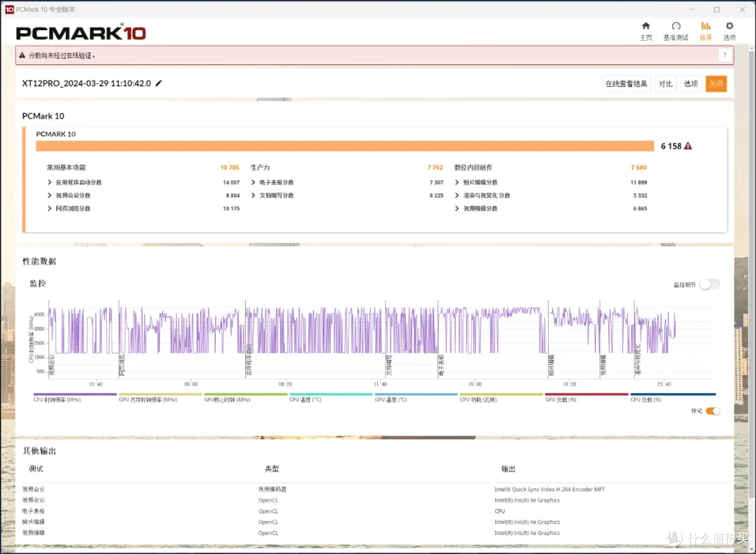The width and height of the screenshot is (756, 554).
Task: Disable the markers (标记) switch
Action: (713, 411)
